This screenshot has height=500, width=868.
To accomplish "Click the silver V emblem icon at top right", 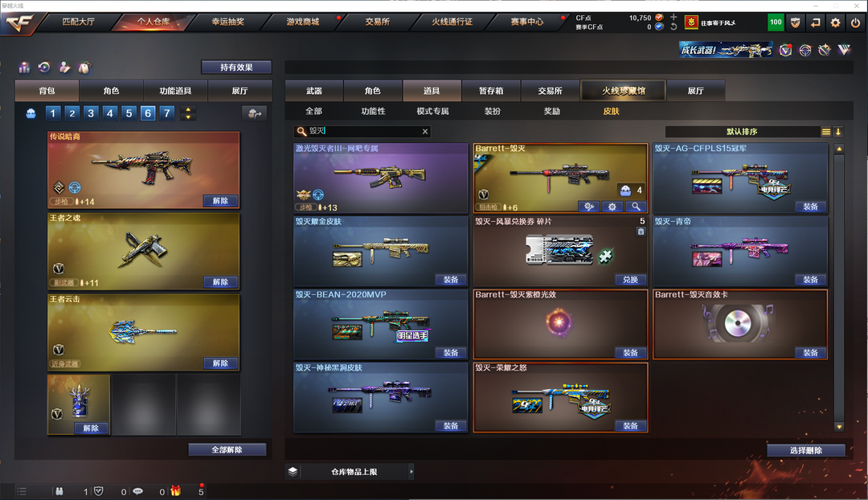I will point(844,51).
